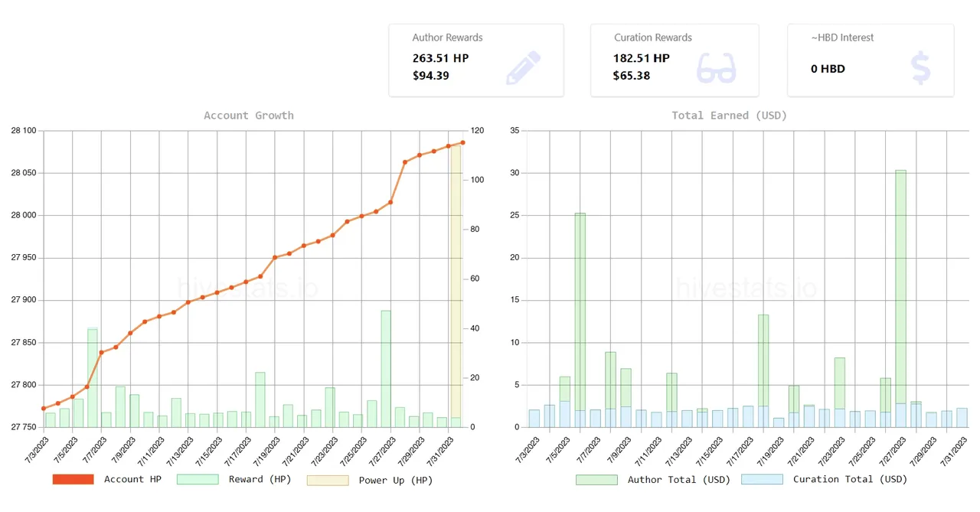Click the 263.51 HP value
The image size is (980, 512).
440,58
